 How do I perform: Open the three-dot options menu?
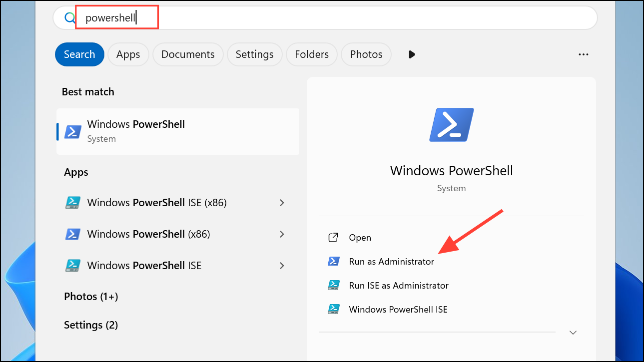point(583,54)
